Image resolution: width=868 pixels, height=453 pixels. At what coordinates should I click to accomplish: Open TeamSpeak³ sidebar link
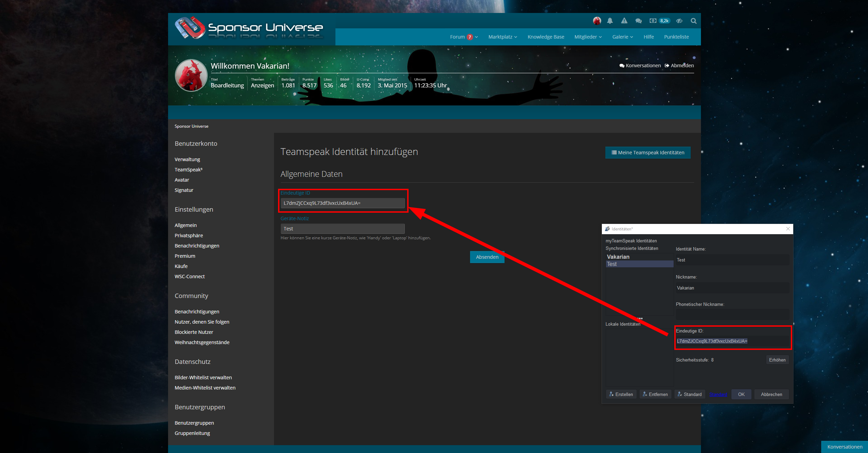[188, 170]
